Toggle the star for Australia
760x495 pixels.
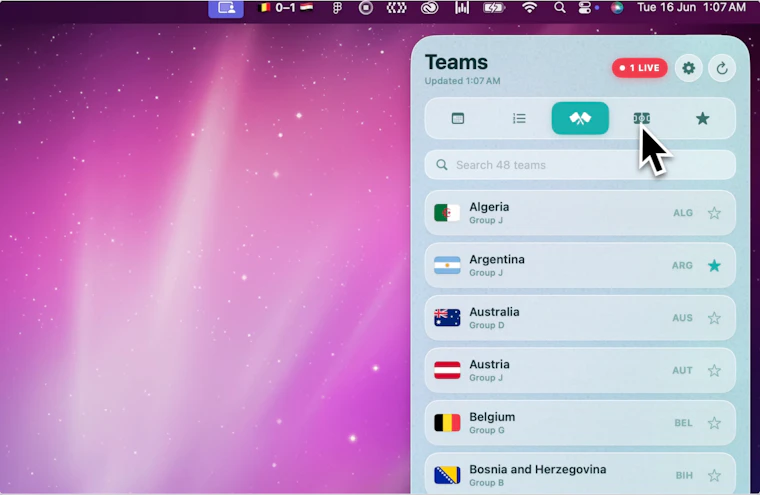point(714,318)
